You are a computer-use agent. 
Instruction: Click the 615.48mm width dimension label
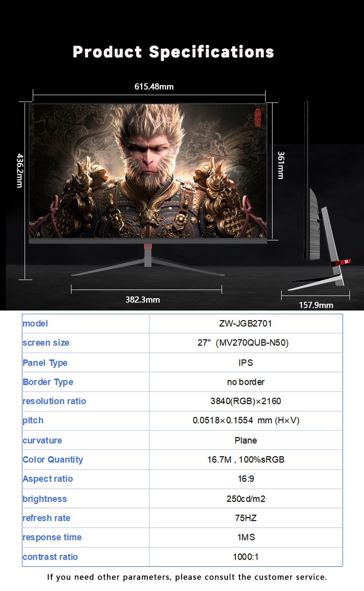[x=154, y=87]
